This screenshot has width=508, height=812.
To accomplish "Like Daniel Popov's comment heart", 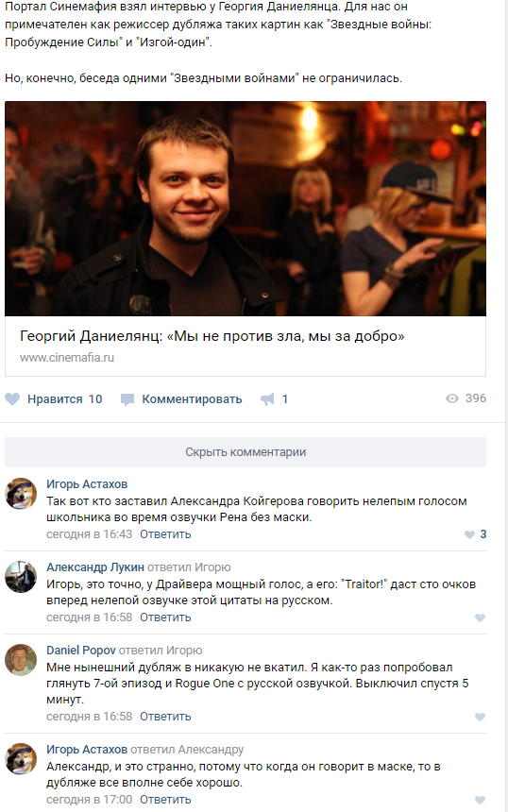I will [480, 717].
